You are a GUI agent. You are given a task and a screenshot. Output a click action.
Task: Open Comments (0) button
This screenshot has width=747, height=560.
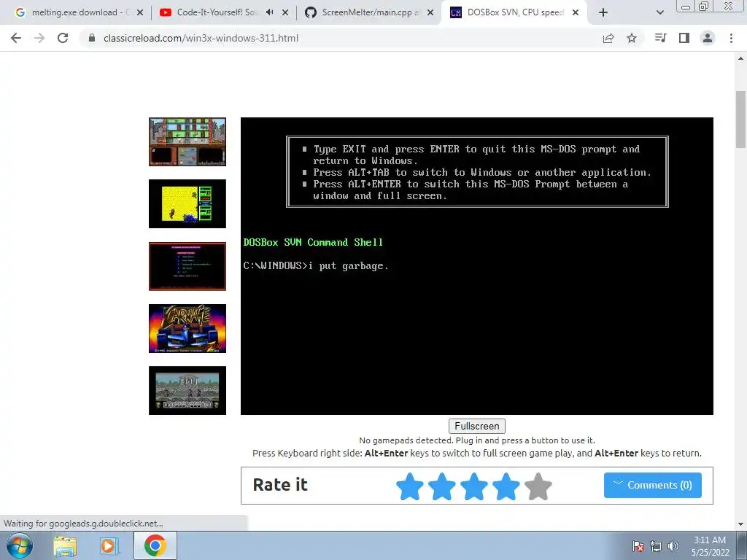[653, 485]
